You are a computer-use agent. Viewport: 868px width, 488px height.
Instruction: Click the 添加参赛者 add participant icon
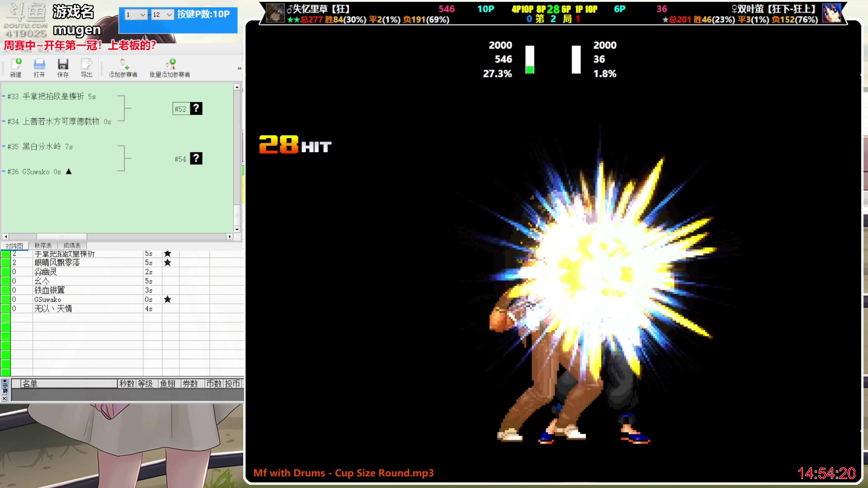[123, 68]
